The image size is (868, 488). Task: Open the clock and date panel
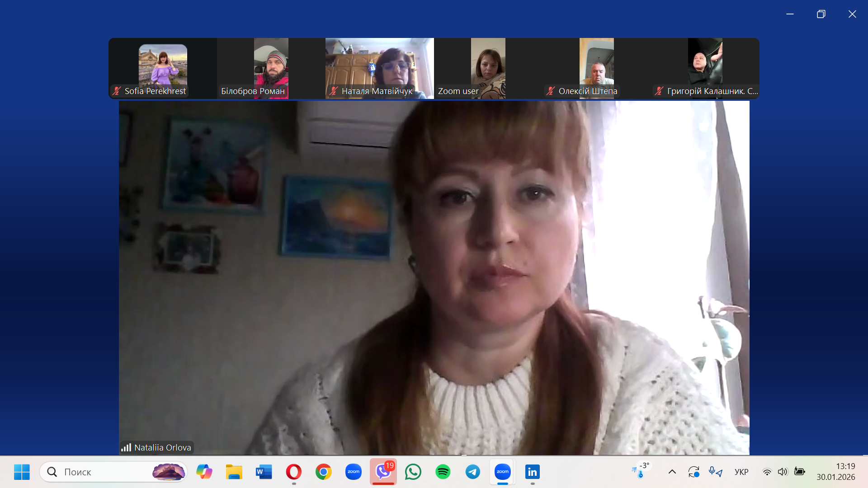click(x=835, y=472)
